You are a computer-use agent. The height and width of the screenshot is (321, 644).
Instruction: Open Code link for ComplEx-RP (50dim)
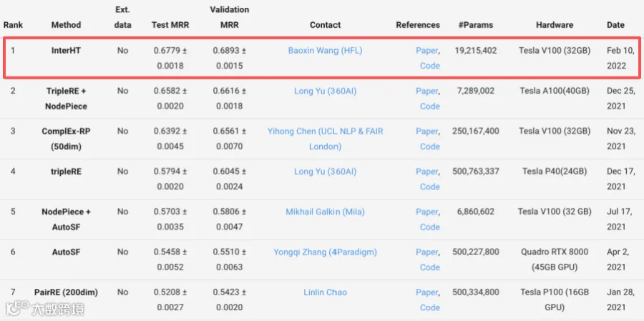[429, 146]
